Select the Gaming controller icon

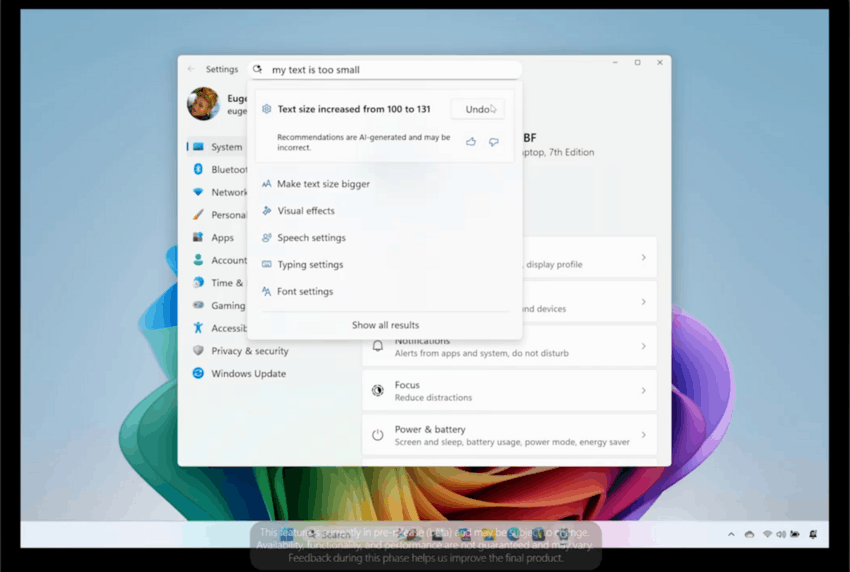pyautogui.click(x=198, y=305)
